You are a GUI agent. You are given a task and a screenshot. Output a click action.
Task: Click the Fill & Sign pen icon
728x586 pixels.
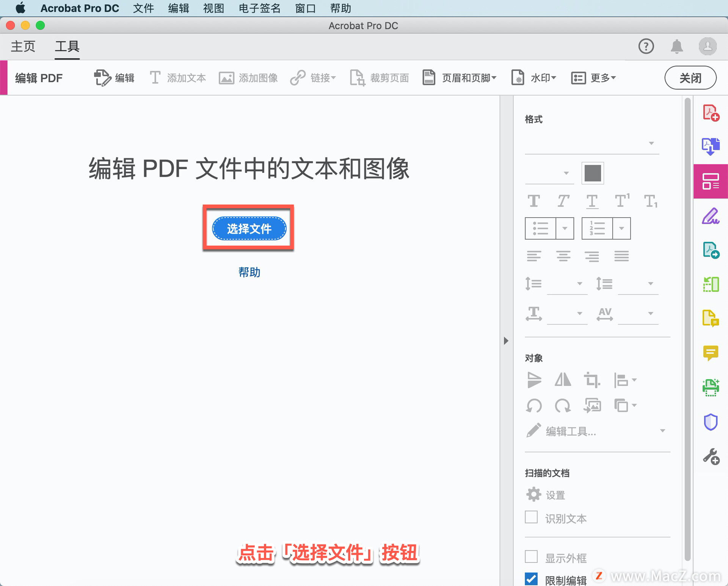coord(710,216)
